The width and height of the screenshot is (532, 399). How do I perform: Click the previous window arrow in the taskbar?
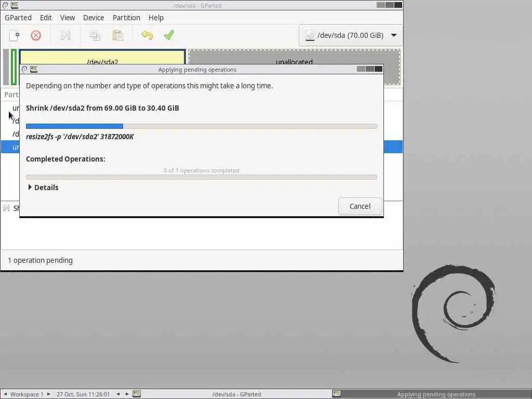[x=118, y=394]
